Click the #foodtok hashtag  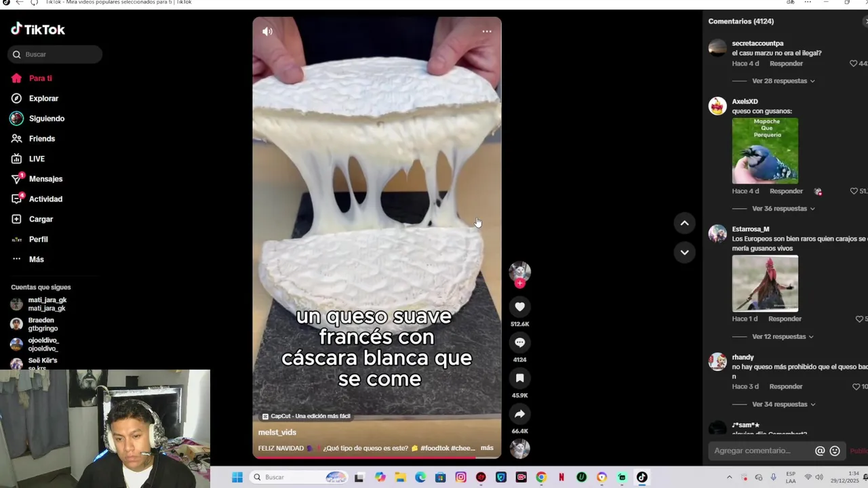coord(434,448)
